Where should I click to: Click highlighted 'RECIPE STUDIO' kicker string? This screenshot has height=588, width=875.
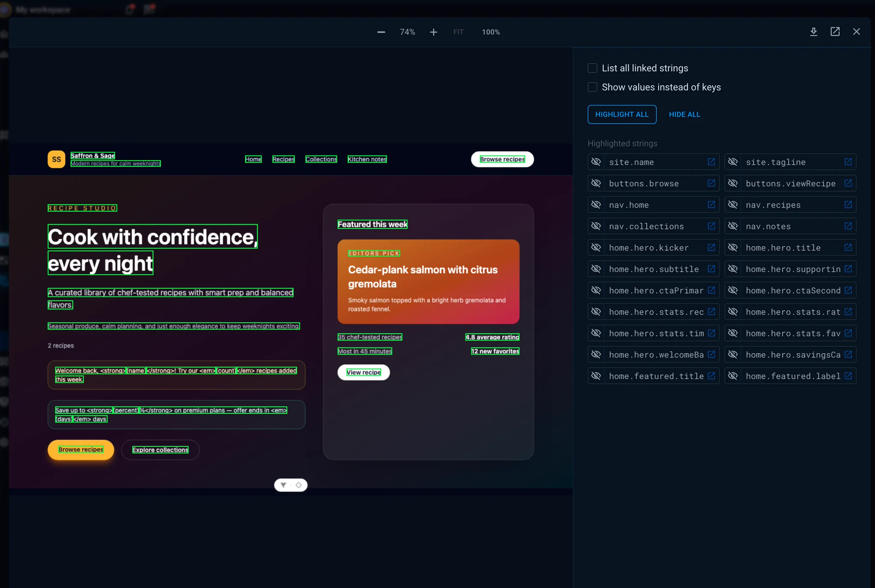[x=82, y=208]
